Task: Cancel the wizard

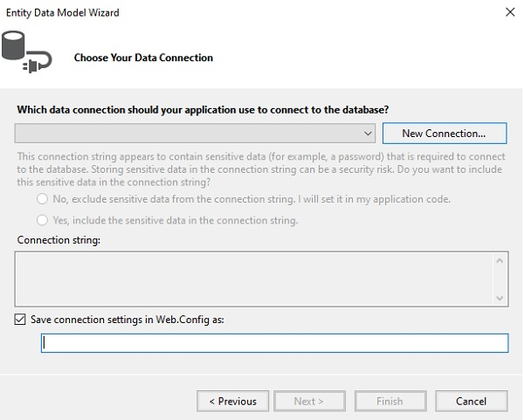Action: (471, 401)
